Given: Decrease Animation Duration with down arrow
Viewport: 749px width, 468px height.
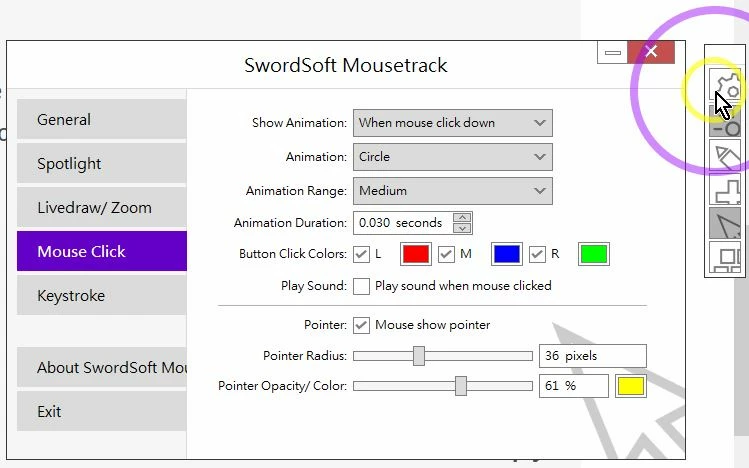Looking at the screenshot, I should click(462, 228).
